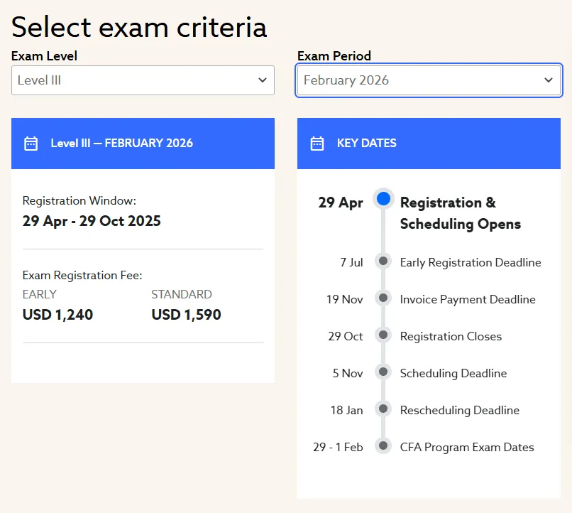
Task: Click the KEY DATES header text
Action: [367, 143]
